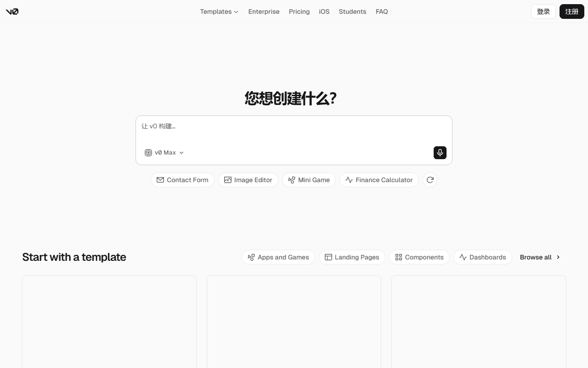588x368 pixels.
Task: Open the Enterprise page
Action: 264,11
